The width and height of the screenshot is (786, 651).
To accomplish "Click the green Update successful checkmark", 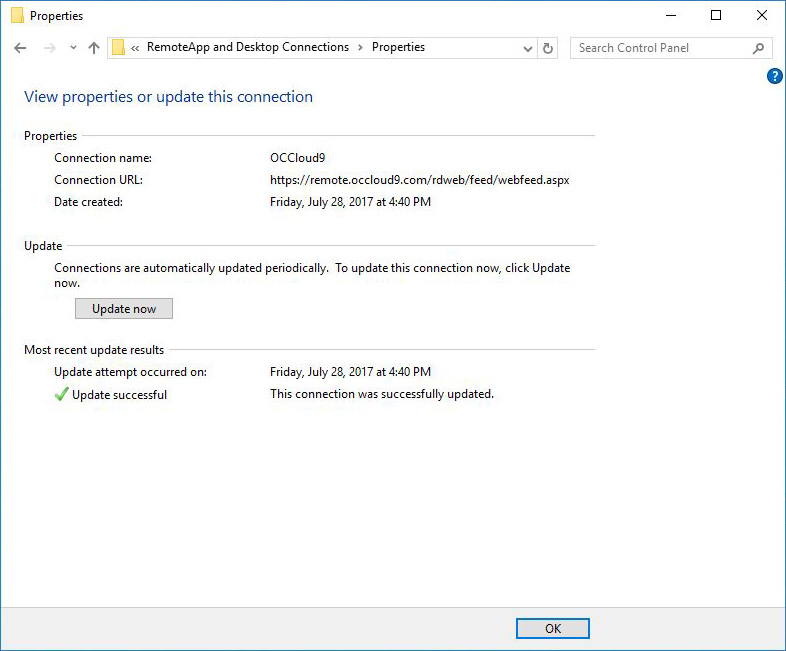I will 61,394.
